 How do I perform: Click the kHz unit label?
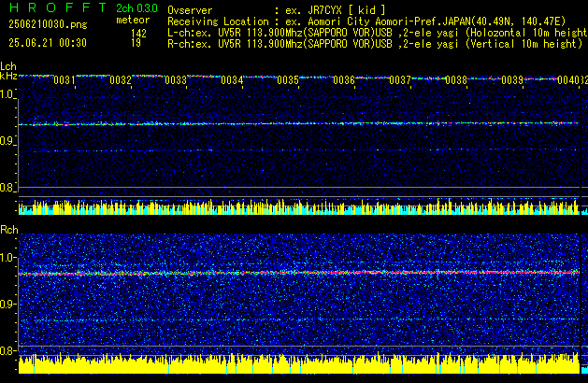coord(8,76)
